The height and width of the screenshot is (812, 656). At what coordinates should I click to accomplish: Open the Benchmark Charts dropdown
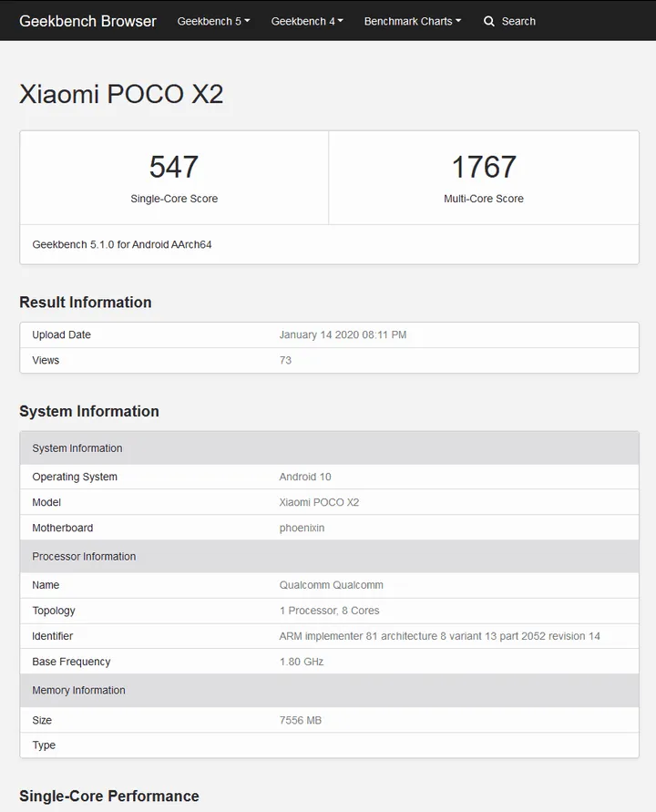tap(413, 21)
